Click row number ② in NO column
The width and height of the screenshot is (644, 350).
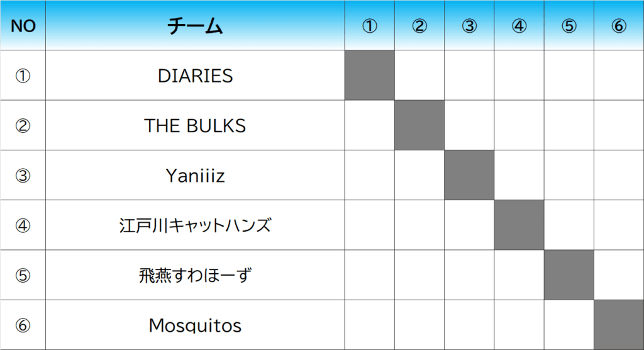(x=23, y=125)
